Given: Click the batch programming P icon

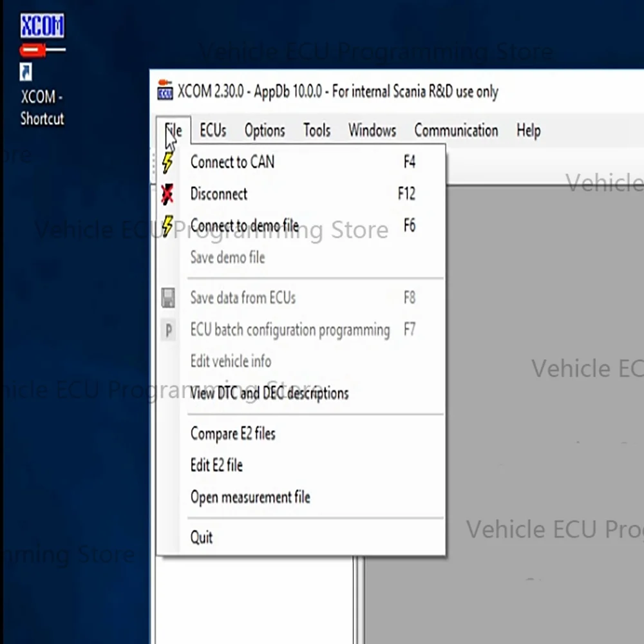Looking at the screenshot, I should tap(168, 330).
